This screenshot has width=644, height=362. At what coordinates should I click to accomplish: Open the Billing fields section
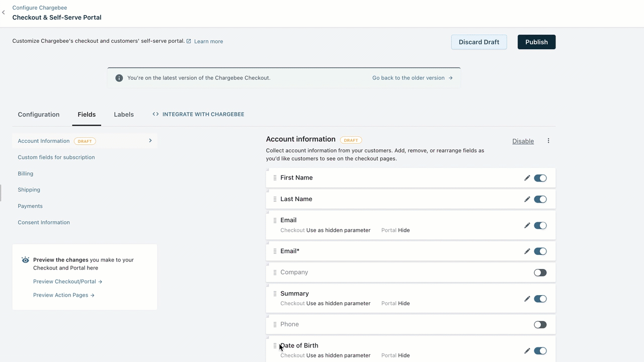coord(26,173)
